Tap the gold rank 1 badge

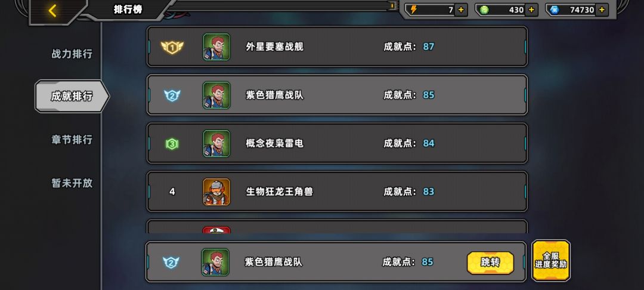(x=172, y=47)
